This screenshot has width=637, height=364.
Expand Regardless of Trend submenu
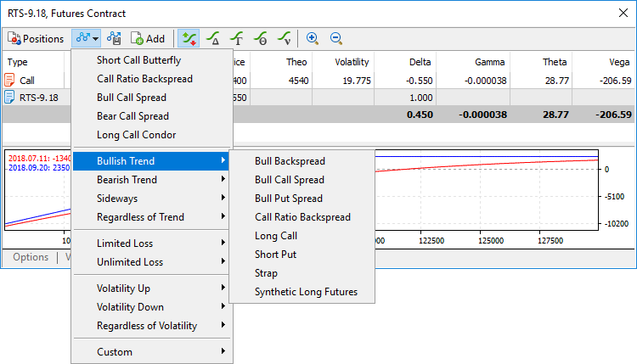[x=152, y=217]
